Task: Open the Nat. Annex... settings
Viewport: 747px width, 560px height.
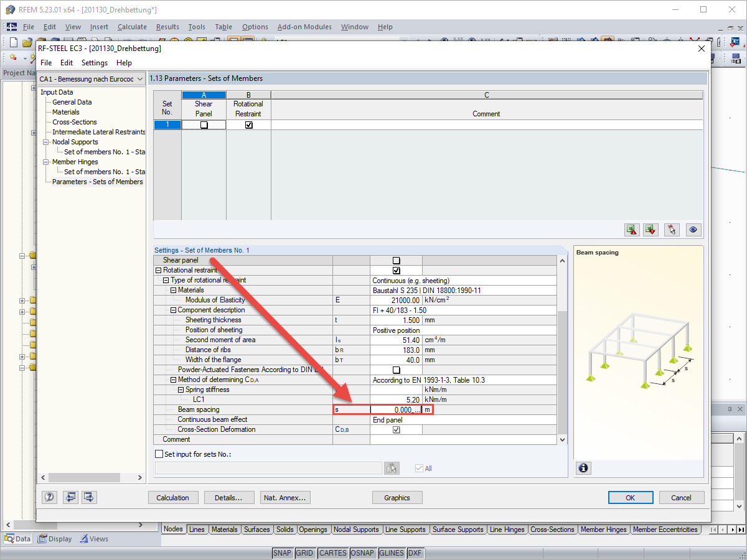Action: (x=284, y=498)
